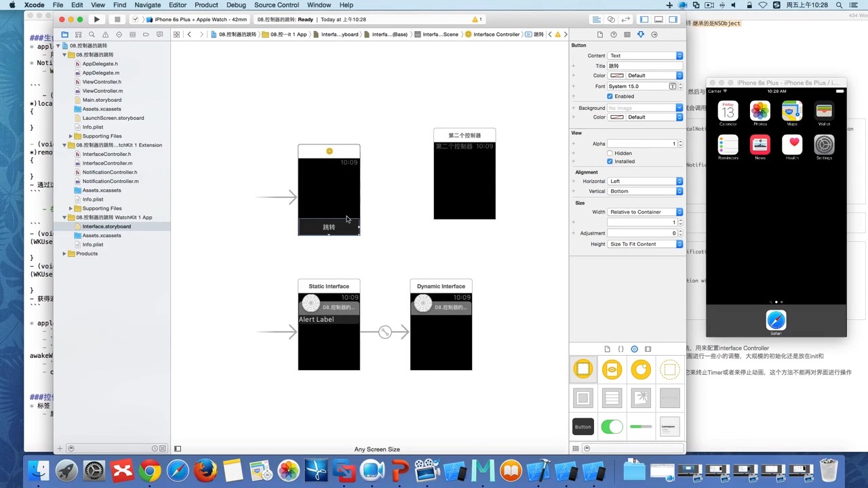The image size is (868, 488).
Task: Open the Report navigator icon
Action: [159, 35]
